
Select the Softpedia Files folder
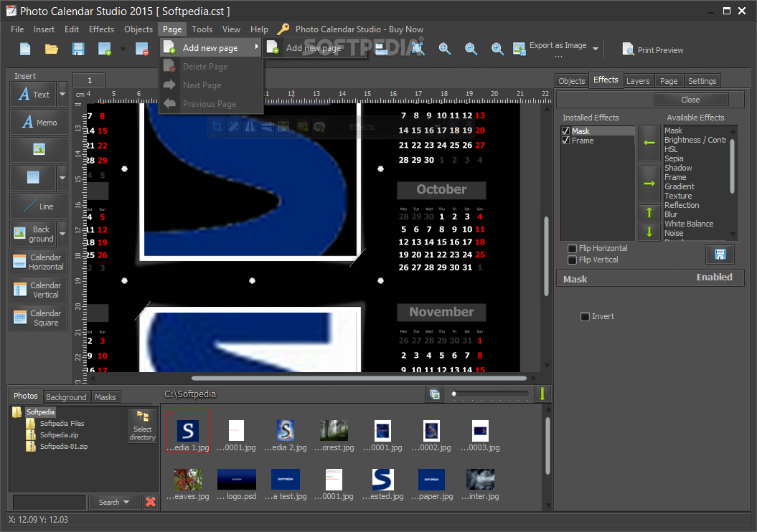[x=62, y=424]
